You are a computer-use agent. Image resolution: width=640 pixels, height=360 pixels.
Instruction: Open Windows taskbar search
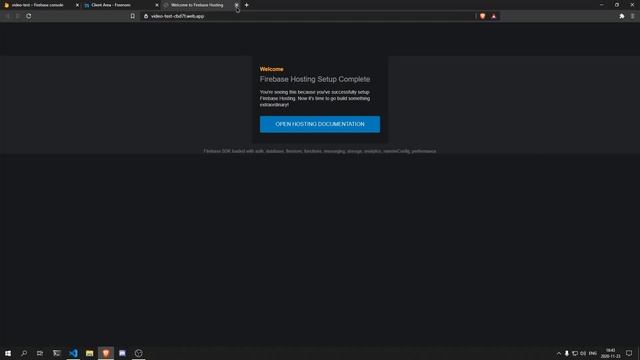point(24,353)
